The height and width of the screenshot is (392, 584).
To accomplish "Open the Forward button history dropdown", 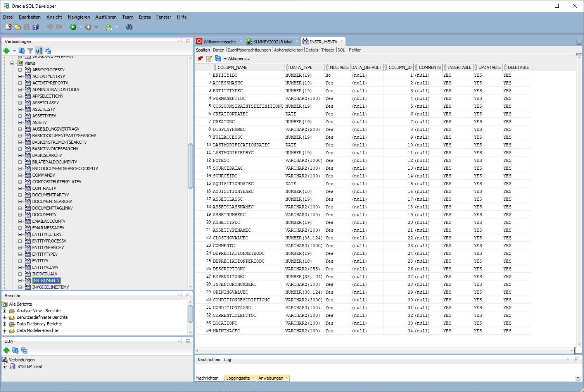I will [x=96, y=27].
